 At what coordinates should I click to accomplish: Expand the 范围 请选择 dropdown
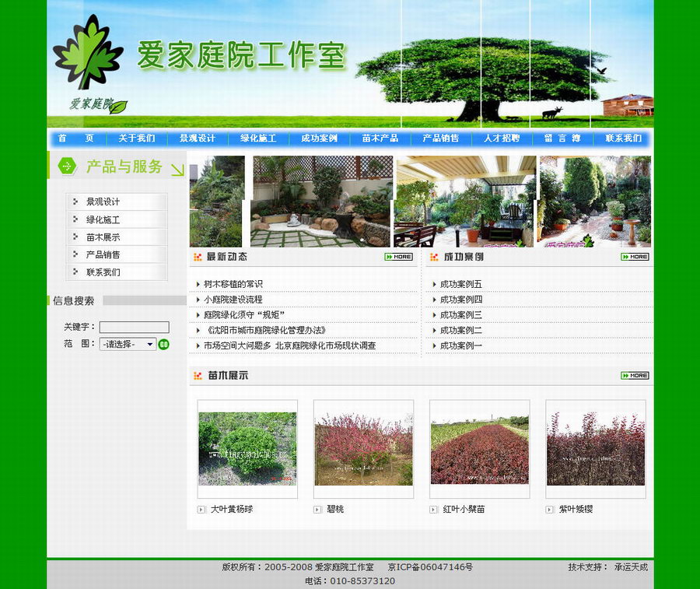(128, 344)
